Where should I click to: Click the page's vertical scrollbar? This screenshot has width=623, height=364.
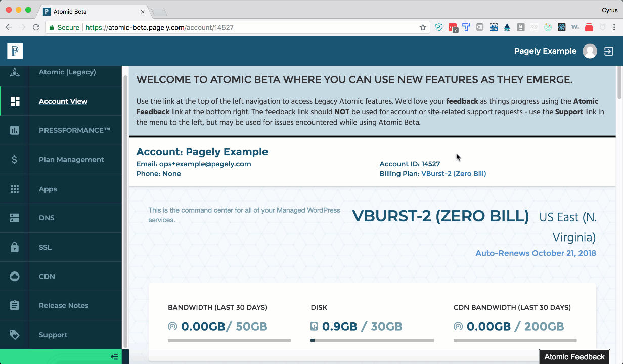pyautogui.click(x=619, y=82)
